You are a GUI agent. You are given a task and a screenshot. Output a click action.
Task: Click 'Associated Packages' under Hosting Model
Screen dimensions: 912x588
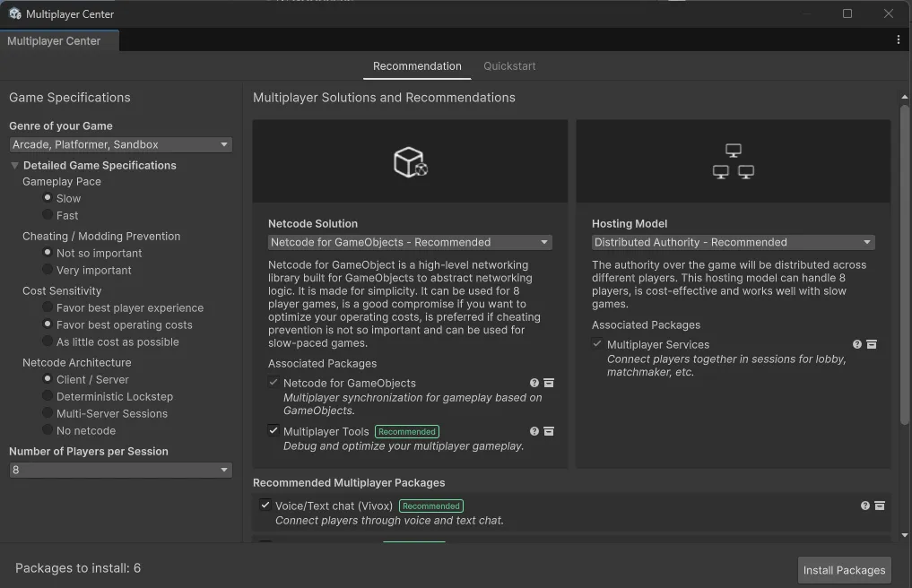647,325
